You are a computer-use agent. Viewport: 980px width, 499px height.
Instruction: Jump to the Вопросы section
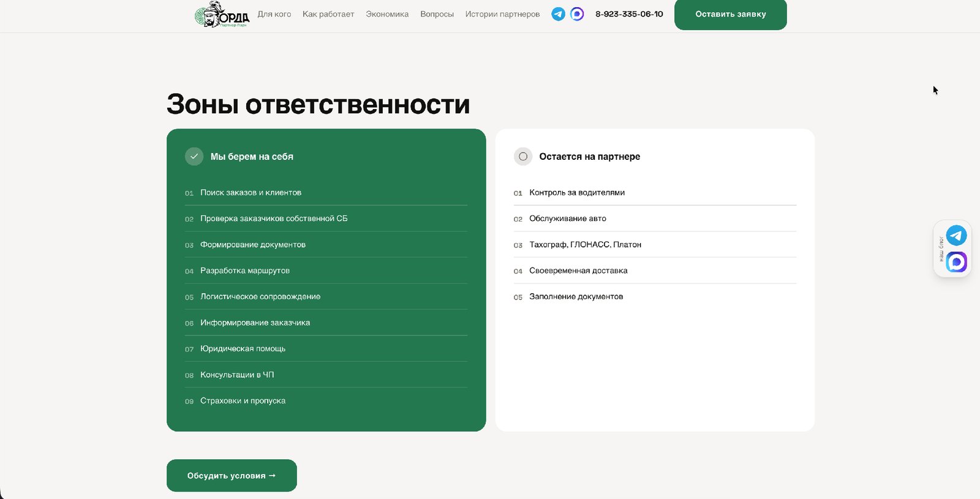(x=437, y=14)
